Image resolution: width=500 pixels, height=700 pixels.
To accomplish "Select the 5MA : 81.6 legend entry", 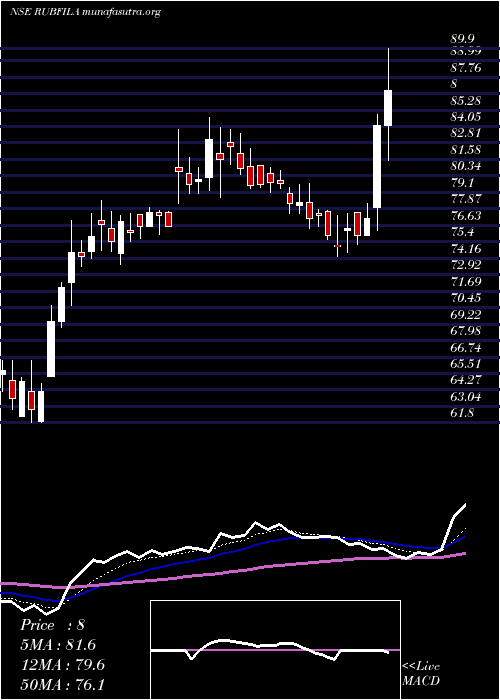I will pyautogui.click(x=58, y=645).
